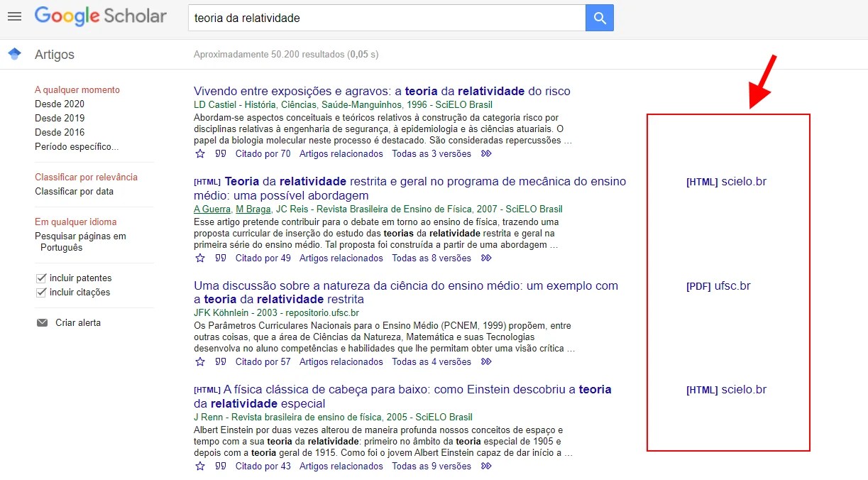The width and height of the screenshot is (868, 480).
Task: Choose 'Pesquisar páginas em Português'
Action: (80, 241)
